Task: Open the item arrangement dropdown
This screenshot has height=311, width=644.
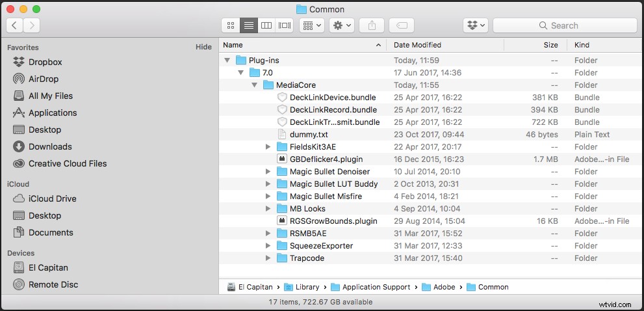Action: pos(312,25)
